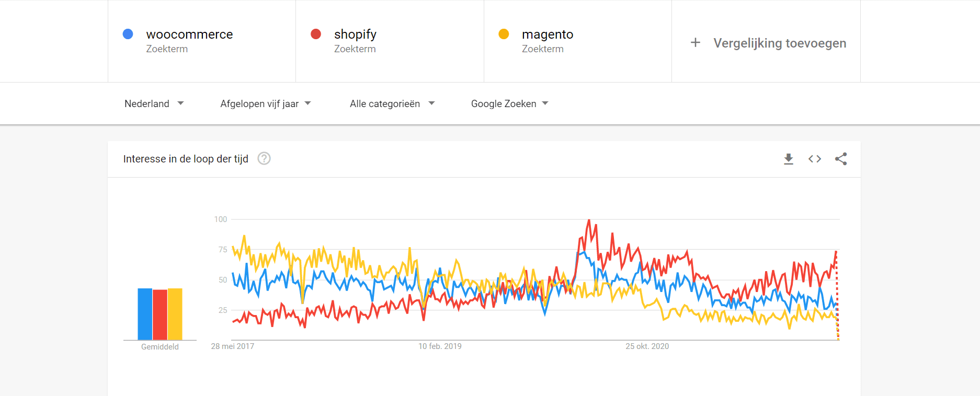Click the blue woocommerce color dot
The width and height of the screenshot is (980, 396).
coord(128,34)
